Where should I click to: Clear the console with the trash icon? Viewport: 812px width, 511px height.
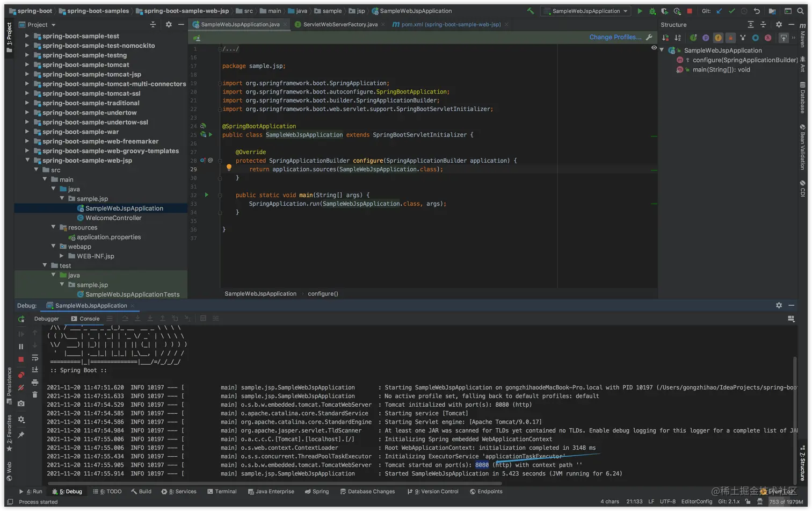point(35,394)
